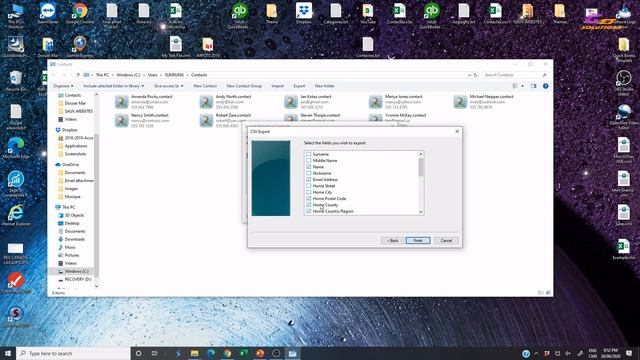
Task: Open the view options dropdown arrow
Action: tap(522, 86)
